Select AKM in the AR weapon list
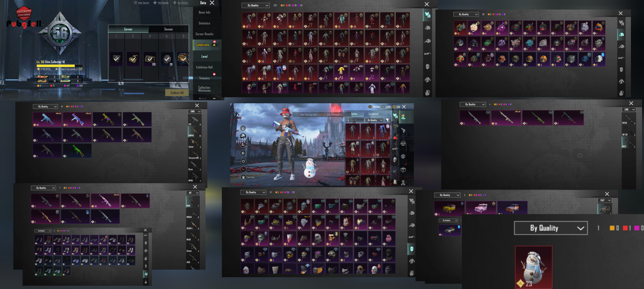The image size is (644, 289). tap(193, 202)
